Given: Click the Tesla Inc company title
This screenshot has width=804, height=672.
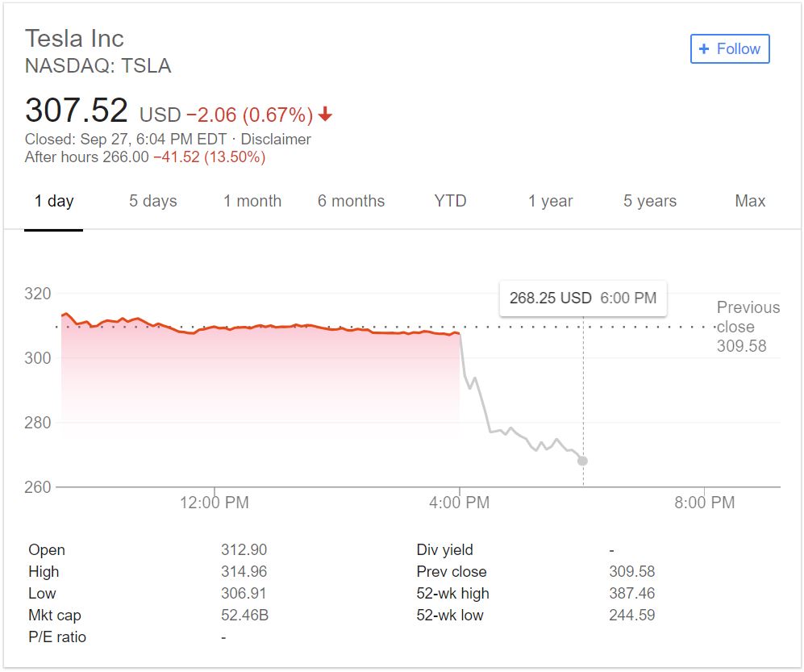Looking at the screenshot, I should coord(74,38).
